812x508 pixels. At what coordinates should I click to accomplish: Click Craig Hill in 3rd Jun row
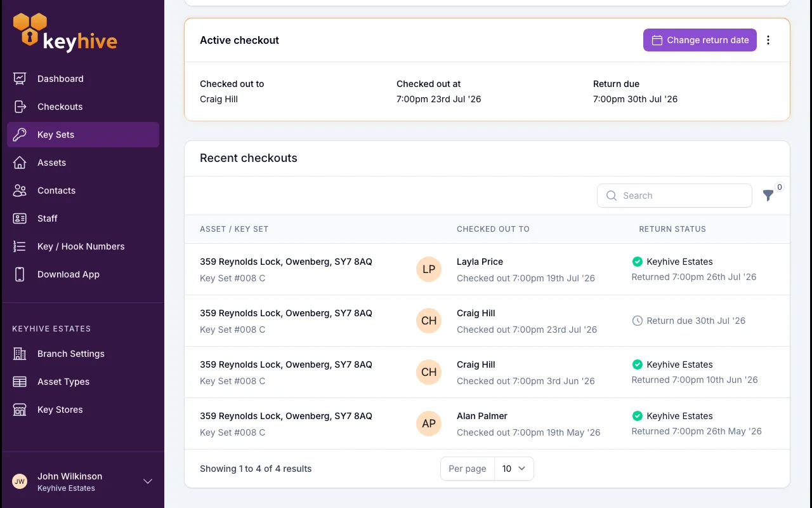coord(476,364)
